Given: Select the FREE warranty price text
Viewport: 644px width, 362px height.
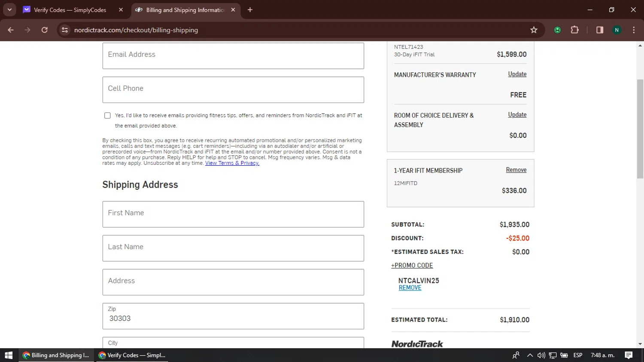Looking at the screenshot, I should pyautogui.click(x=518, y=95).
